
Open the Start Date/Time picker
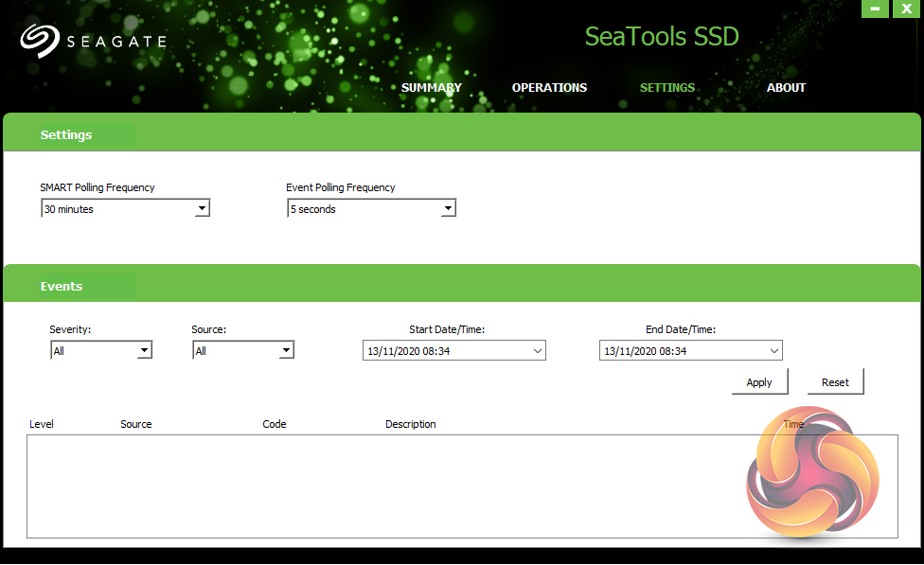click(x=538, y=351)
